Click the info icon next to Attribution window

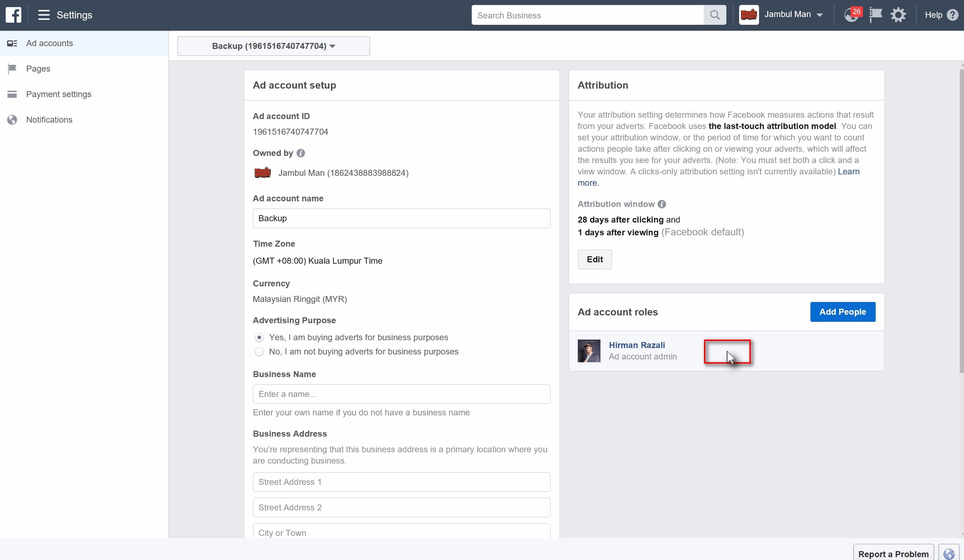(662, 204)
